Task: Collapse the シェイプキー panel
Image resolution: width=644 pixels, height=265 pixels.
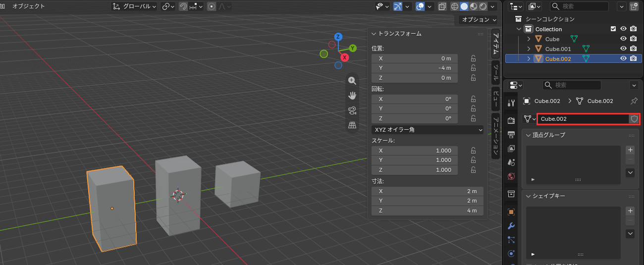Action: (x=528, y=196)
